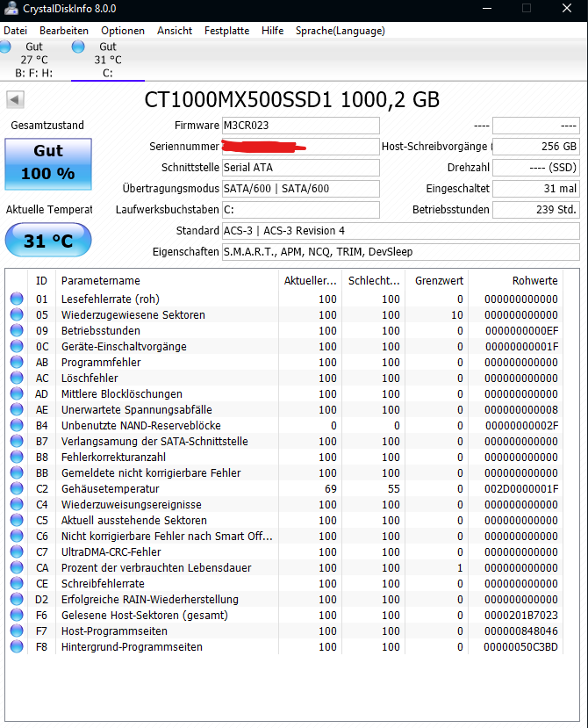The height and width of the screenshot is (728, 588).
Task: Select the Host-Programmseiten row
Action: point(284,631)
